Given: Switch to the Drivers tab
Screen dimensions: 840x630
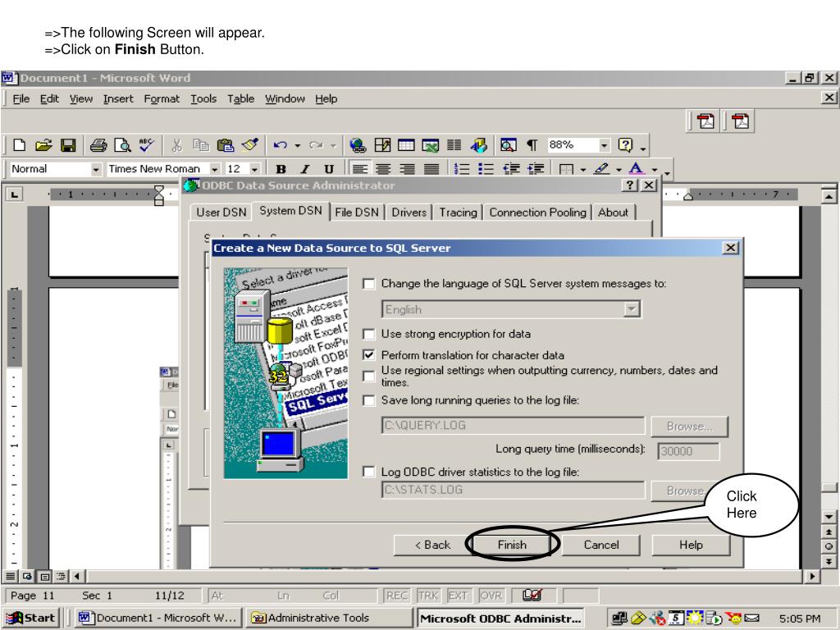Looking at the screenshot, I should point(409,212).
